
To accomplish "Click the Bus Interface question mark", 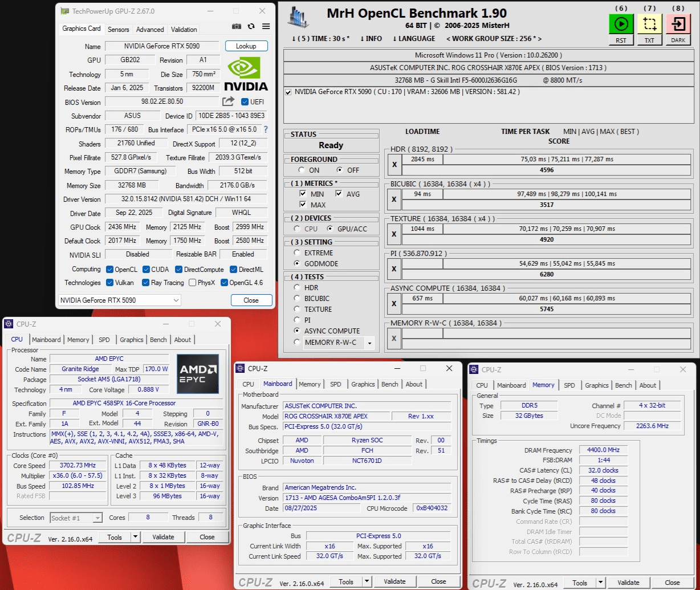I will click(x=266, y=129).
